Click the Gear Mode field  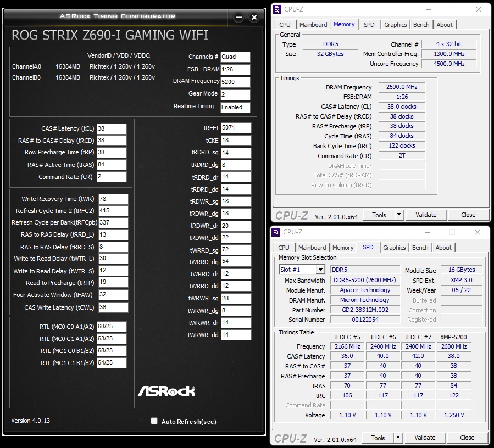(x=235, y=94)
